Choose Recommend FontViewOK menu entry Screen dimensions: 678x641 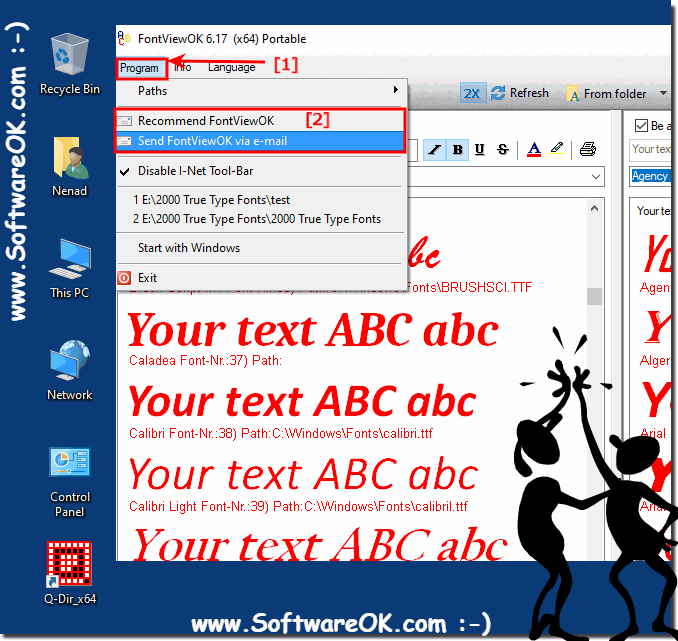(x=260, y=121)
